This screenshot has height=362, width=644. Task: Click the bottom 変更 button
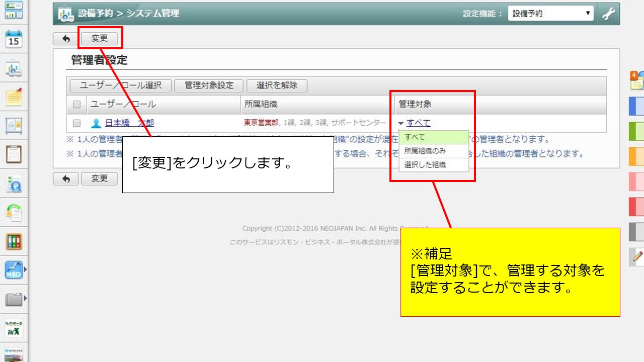pos(100,178)
